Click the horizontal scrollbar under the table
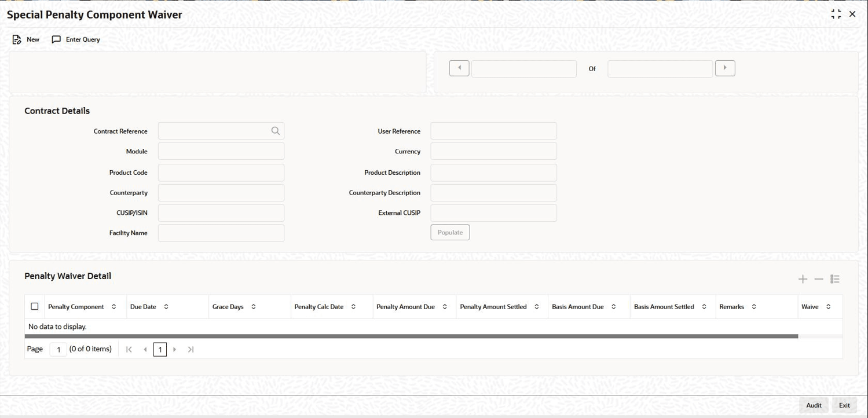868x418 pixels. pos(411,336)
